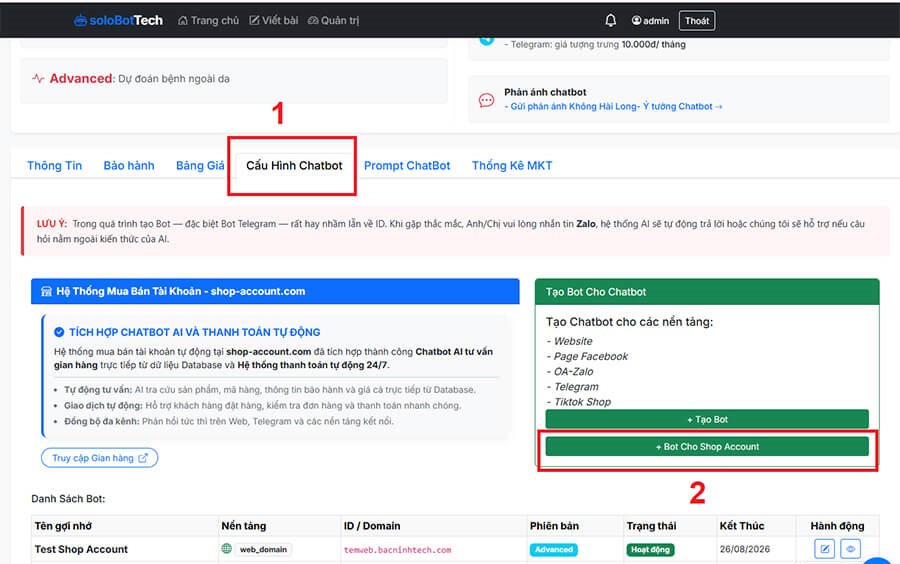Click the Test Shop Account name cell
Screen dimensions: 900x564
point(81,549)
